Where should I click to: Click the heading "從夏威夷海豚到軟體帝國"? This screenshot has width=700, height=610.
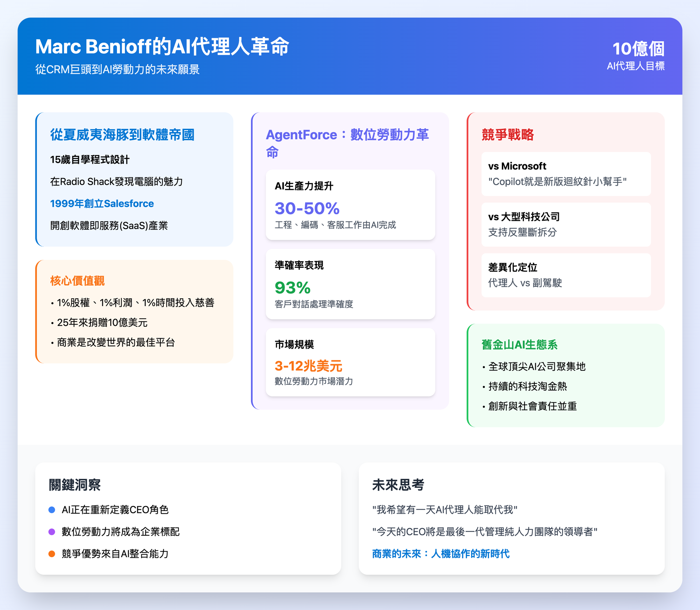(122, 135)
